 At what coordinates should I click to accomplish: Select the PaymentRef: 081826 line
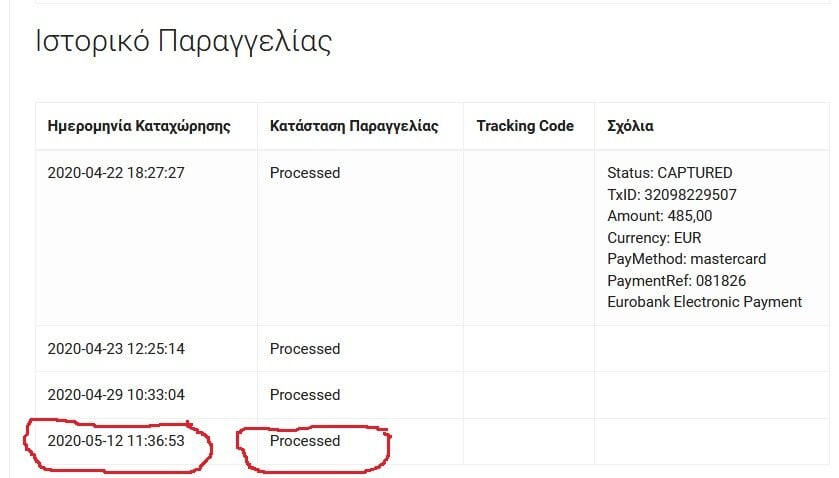pos(677,281)
